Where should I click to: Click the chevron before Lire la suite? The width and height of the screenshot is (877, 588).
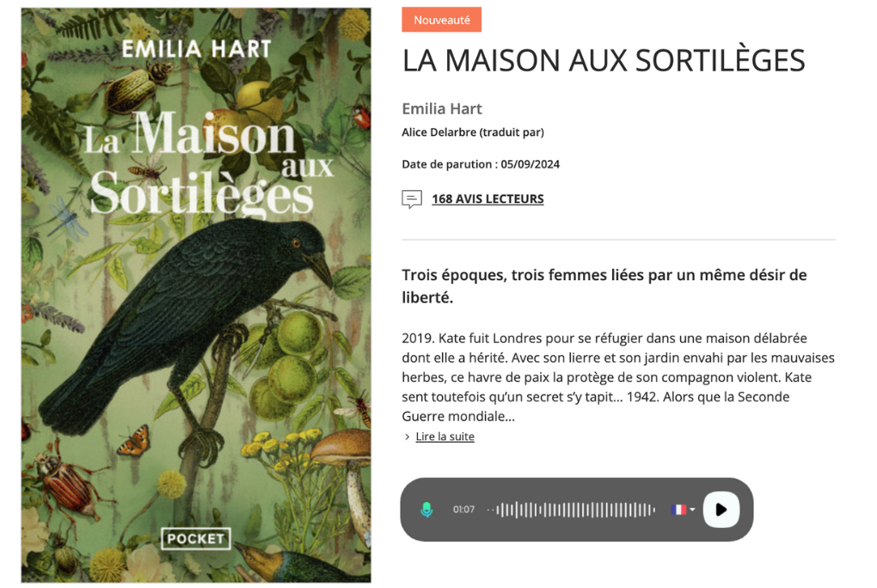407,437
